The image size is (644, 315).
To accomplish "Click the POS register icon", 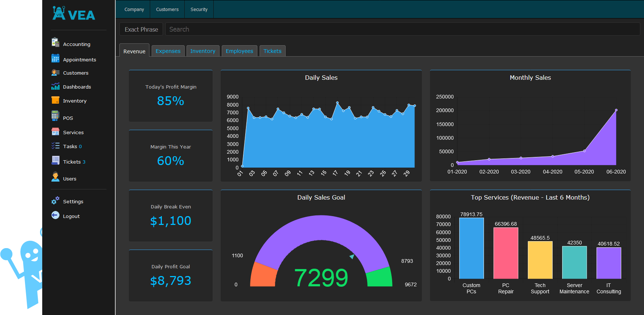I will [55, 116].
